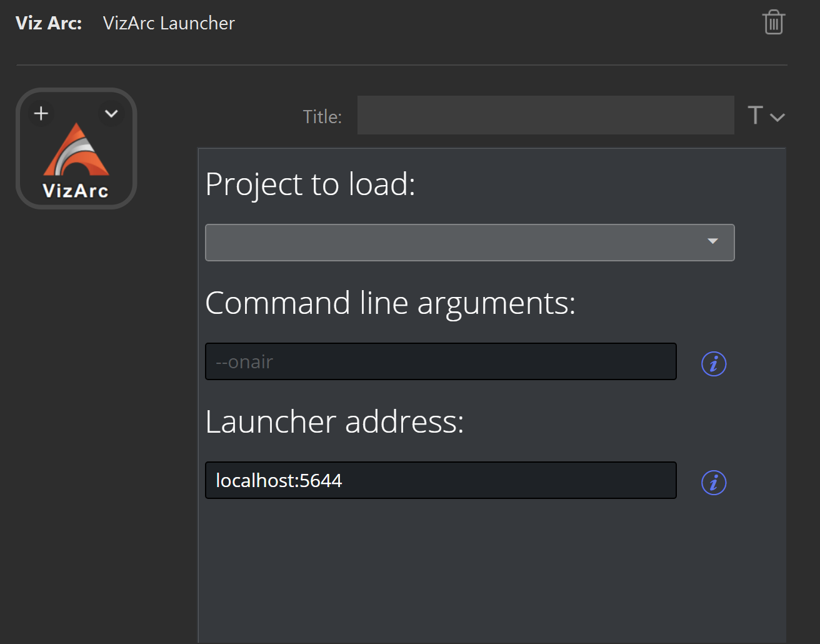Show info for command line arguments
Viewport: 820px width, 644px height.
tap(714, 363)
